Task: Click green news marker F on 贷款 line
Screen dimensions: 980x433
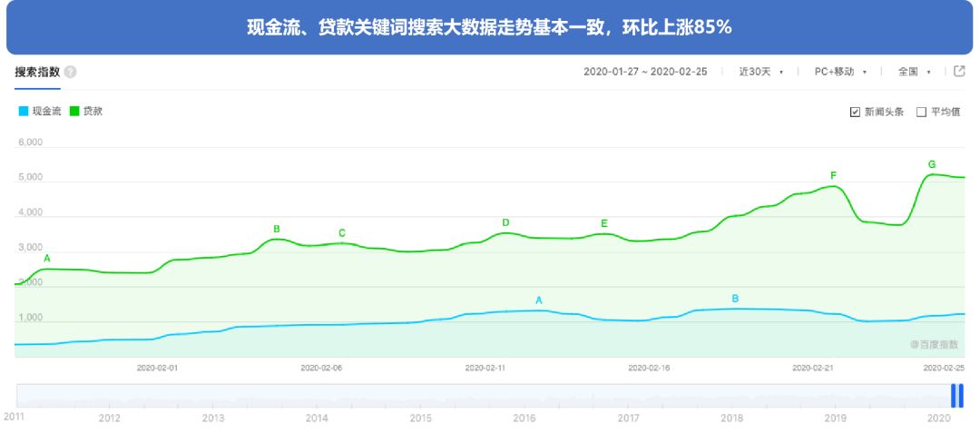Action: pos(833,175)
